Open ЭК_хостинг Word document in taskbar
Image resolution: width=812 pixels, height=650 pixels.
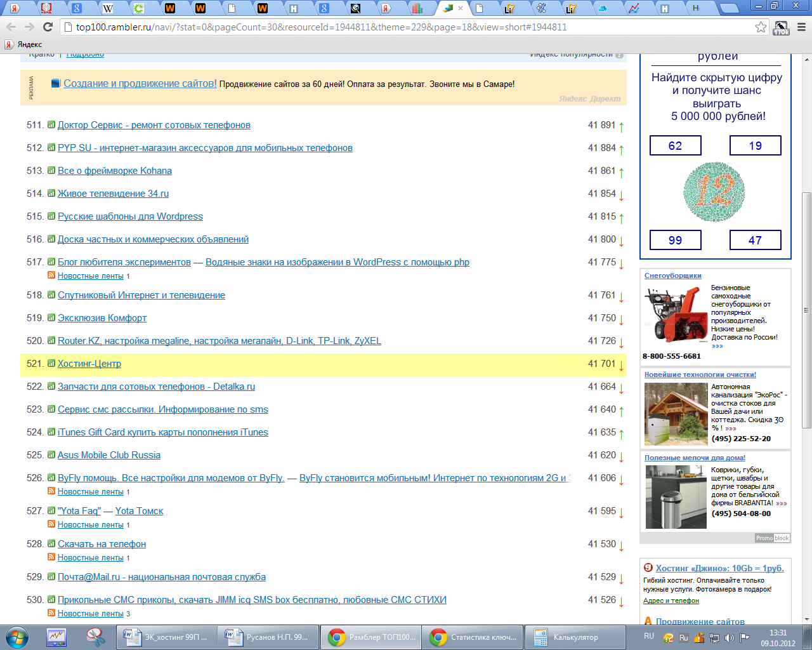tap(166, 637)
